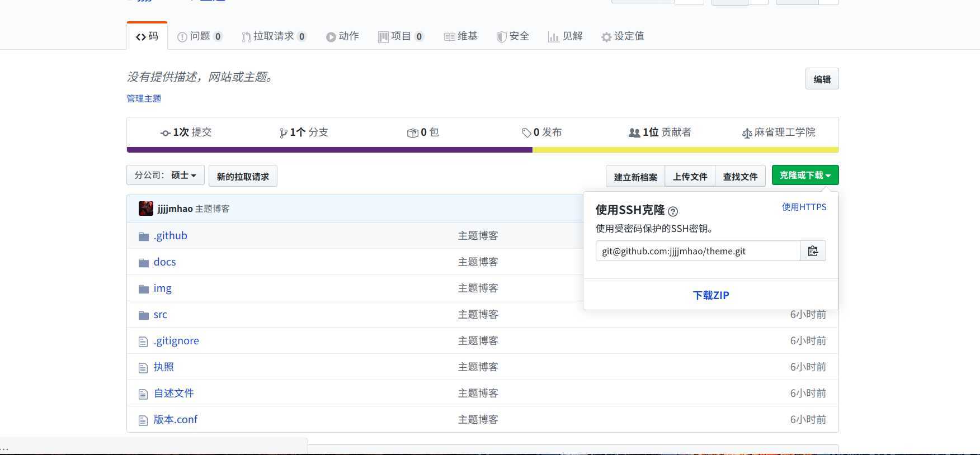Open the 项目 projects tab

401,36
